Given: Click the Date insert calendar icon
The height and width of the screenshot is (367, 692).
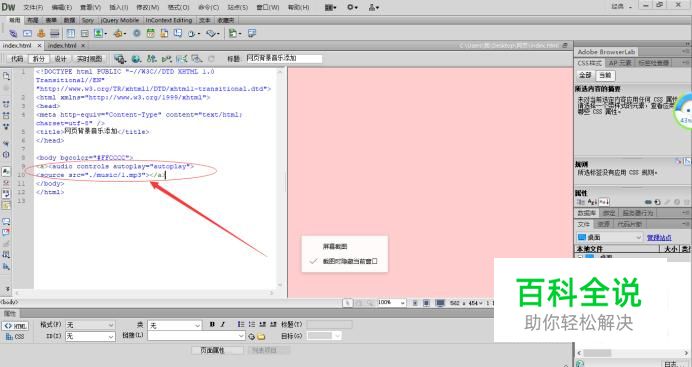Looking at the screenshot, I should click(150, 33).
